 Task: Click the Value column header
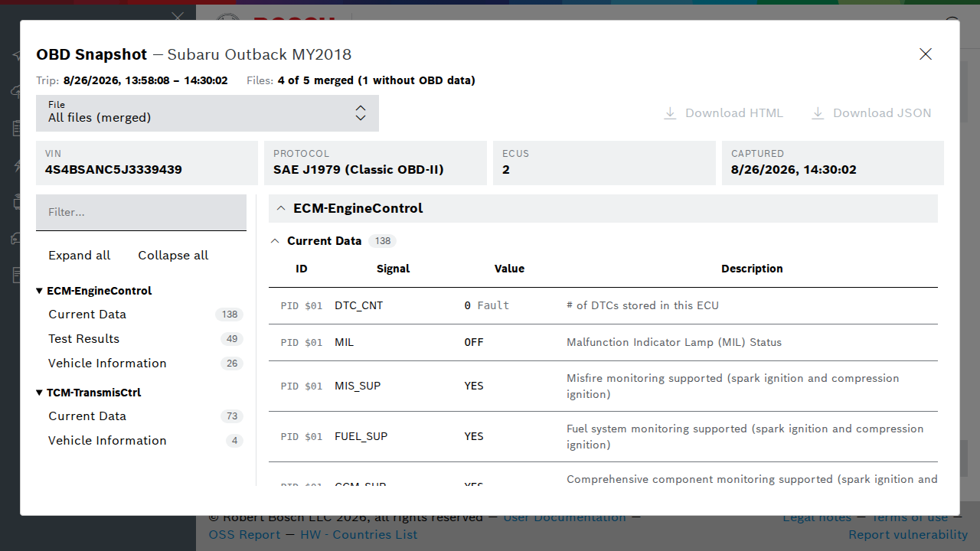509,269
